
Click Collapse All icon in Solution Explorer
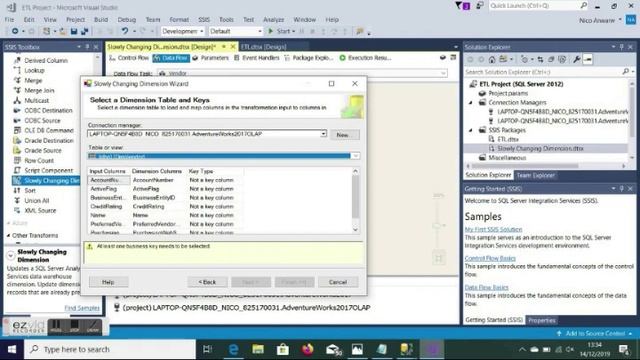[x=551, y=60]
